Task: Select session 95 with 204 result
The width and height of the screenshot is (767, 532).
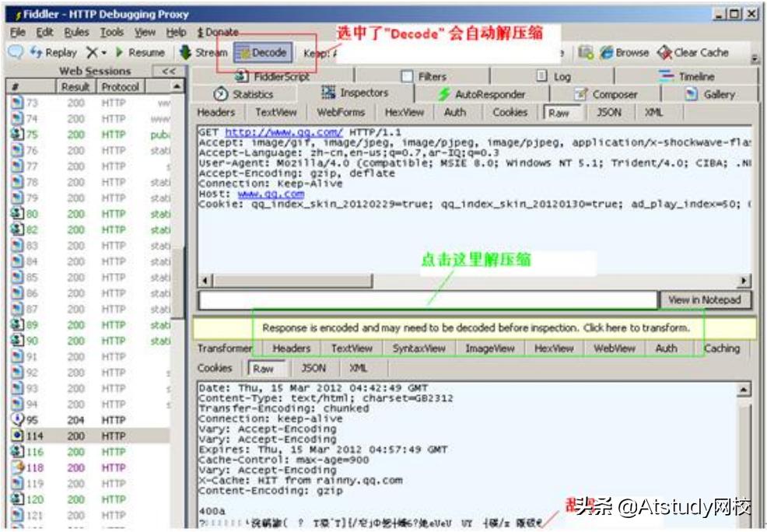Action: coord(89,420)
